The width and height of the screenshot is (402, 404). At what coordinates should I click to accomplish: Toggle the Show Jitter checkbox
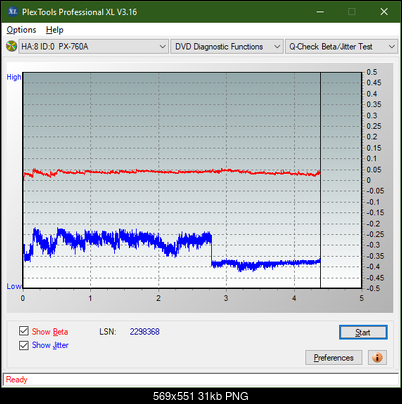[24, 345]
